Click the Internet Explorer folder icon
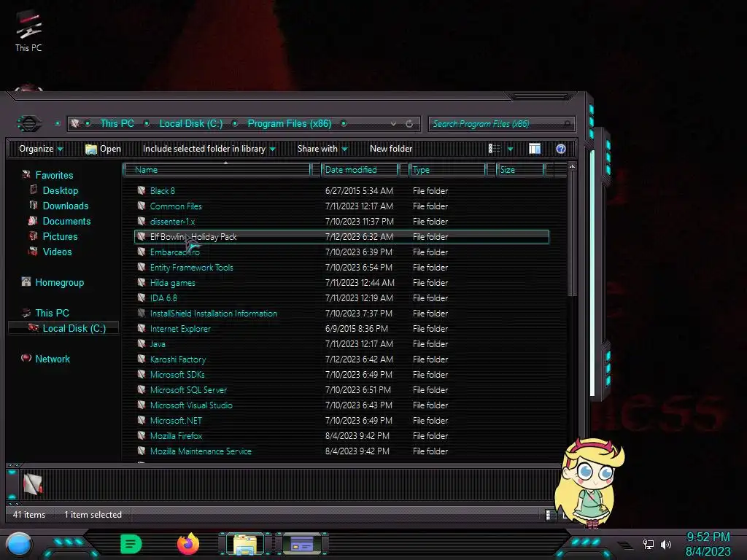Viewport: 747px width, 560px height. 142,328
